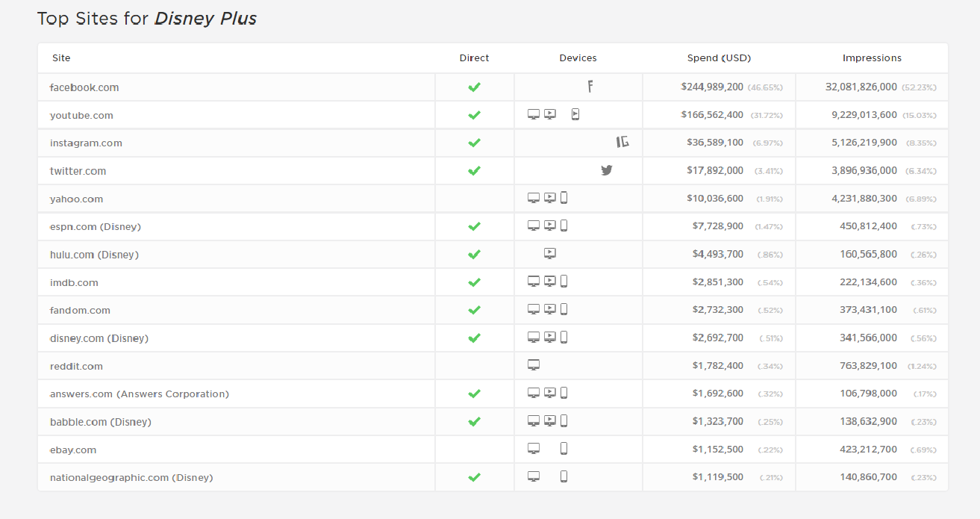The width and height of the screenshot is (980, 519).
Task: Click the Twitter bird icon in twitter.com row
Action: click(x=607, y=170)
